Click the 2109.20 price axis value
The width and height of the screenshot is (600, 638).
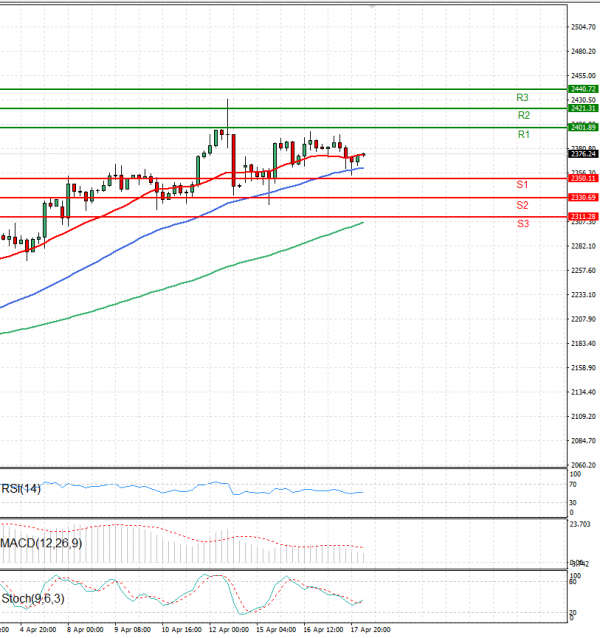(583, 417)
